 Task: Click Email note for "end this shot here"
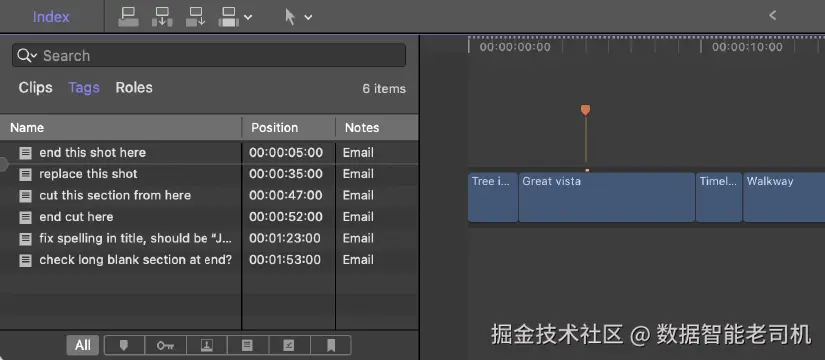358,153
